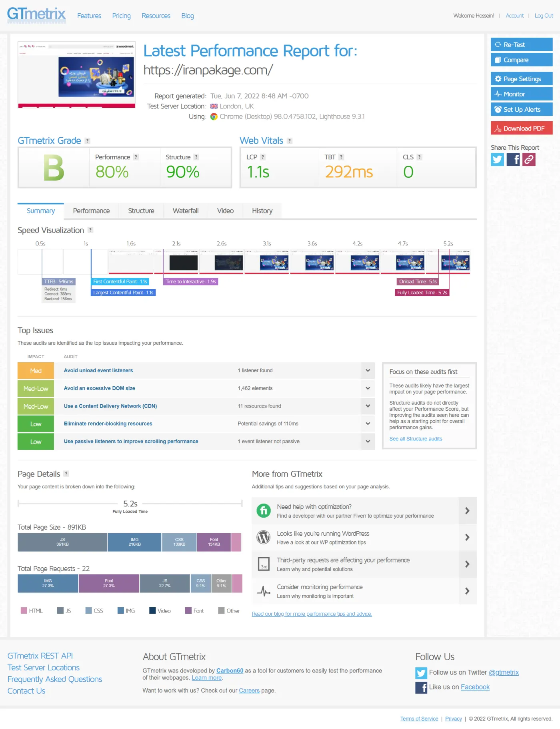Click the iranpakage.com page screenshot thumbnail

[77, 75]
